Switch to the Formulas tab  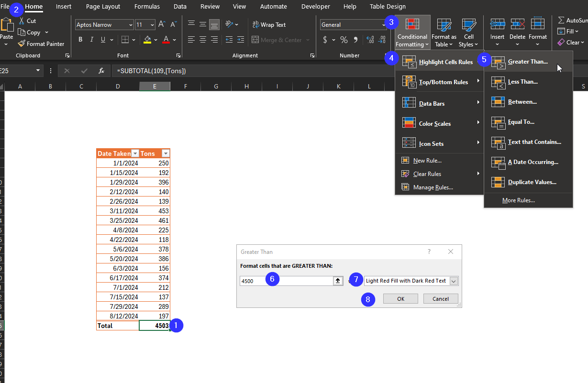(147, 7)
